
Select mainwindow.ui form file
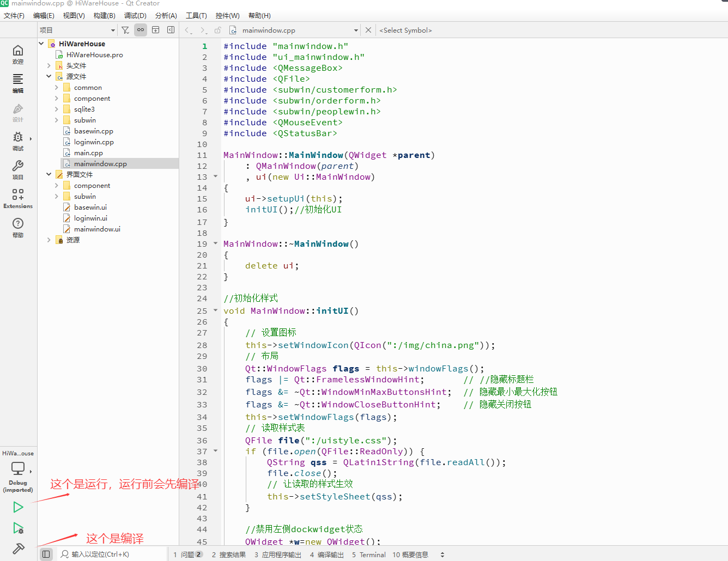click(x=97, y=229)
